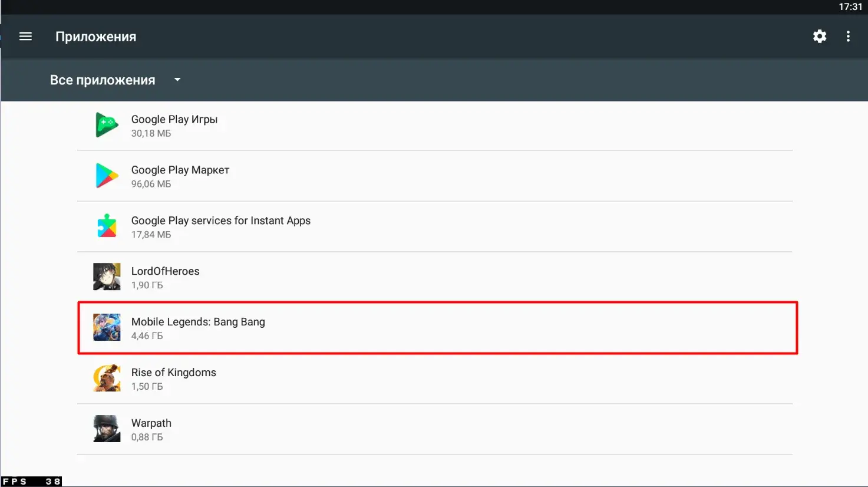Click the 1,90 ГБ size label
Viewport: 868px width, 487px height.
(x=147, y=285)
